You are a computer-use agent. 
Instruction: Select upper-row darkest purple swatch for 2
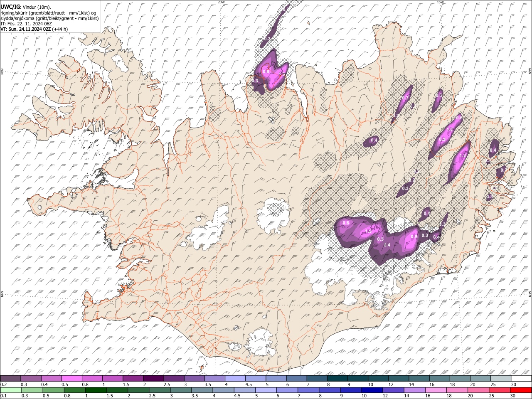tap(153, 379)
